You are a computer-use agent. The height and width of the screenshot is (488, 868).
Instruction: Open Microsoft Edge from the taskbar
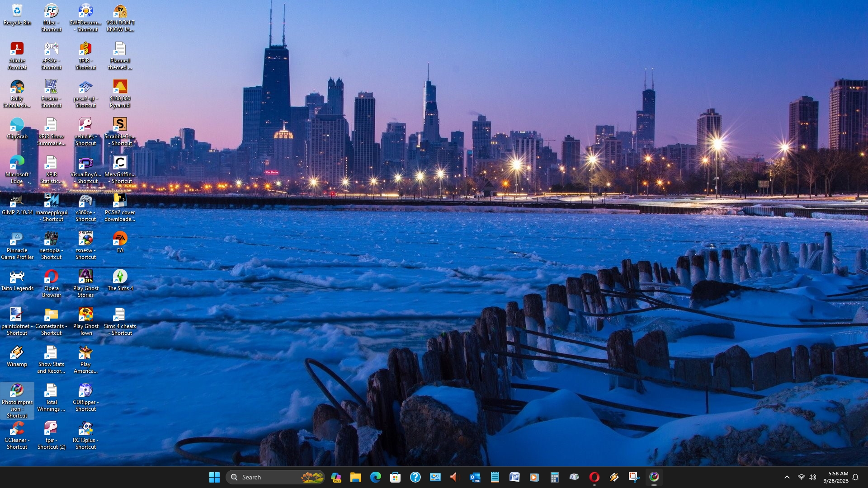click(x=376, y=477)
